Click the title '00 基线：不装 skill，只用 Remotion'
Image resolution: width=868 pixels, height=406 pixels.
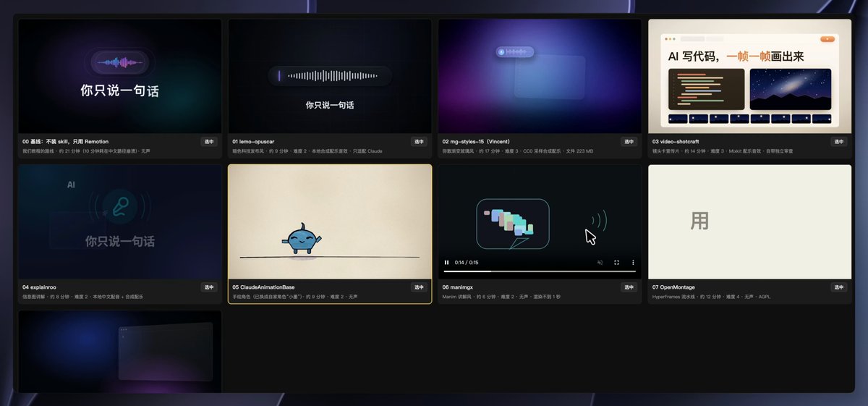[65, 142]
